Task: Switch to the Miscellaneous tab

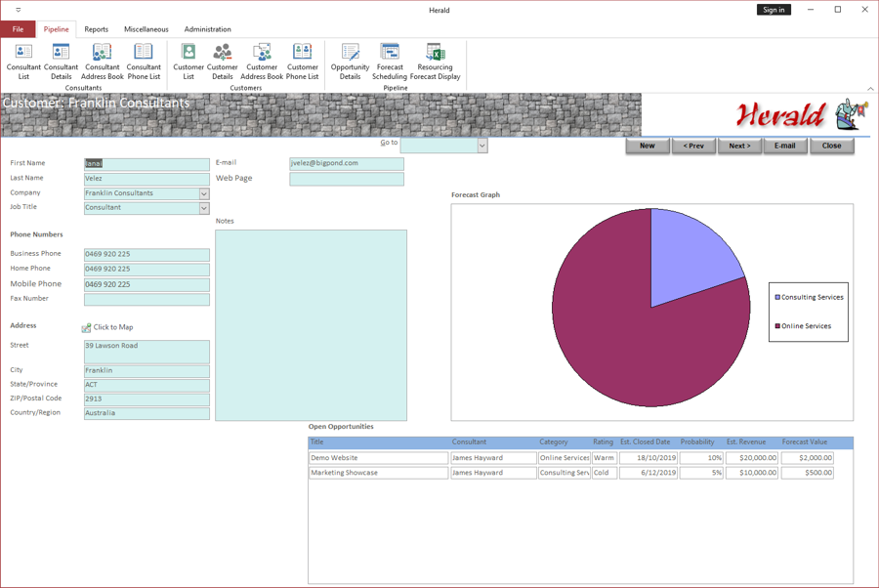Action: click(x=146, y=29)
